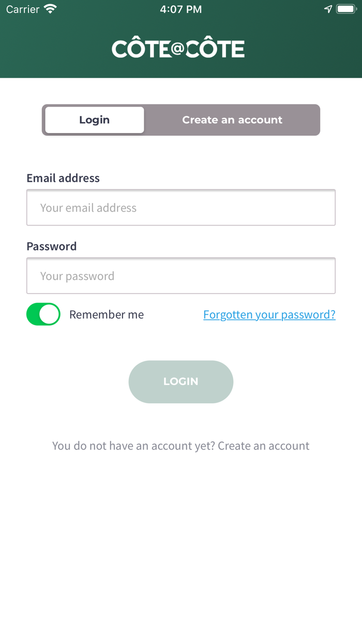Tap the Wi-Fi signal icon
The height and width of the screenshot is (644, 362).
pyautogui.click(x=50, y=9)
